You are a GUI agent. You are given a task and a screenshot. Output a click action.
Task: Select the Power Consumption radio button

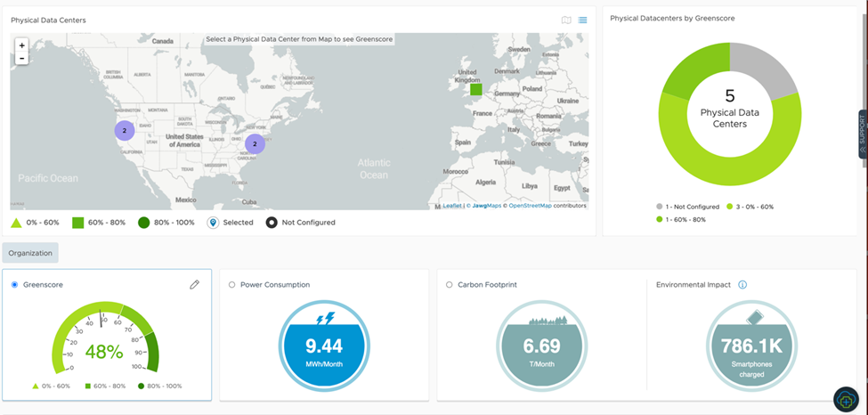coord(232,285)
